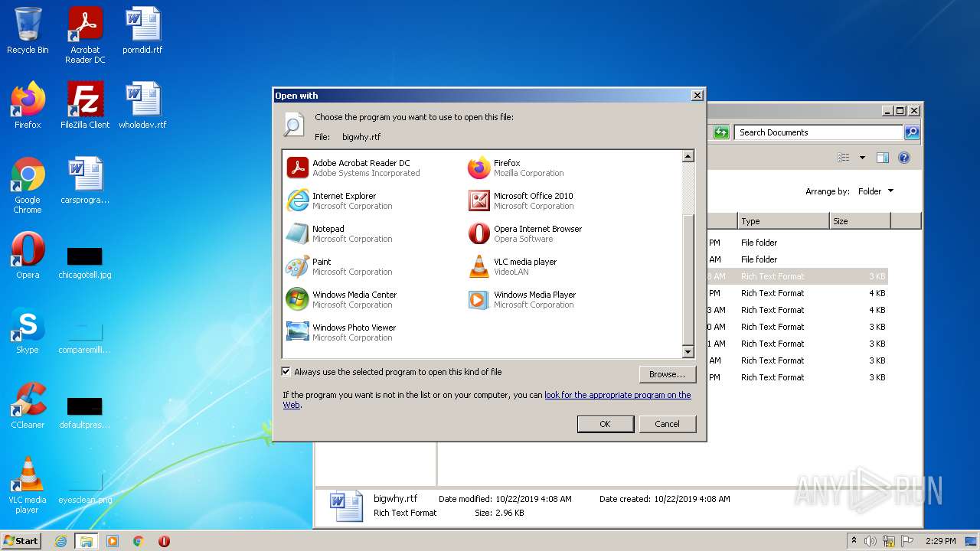Close the Open with dialog
Image resolution: width=980 pixels, height=551 pixels.
tap(697, 96)
